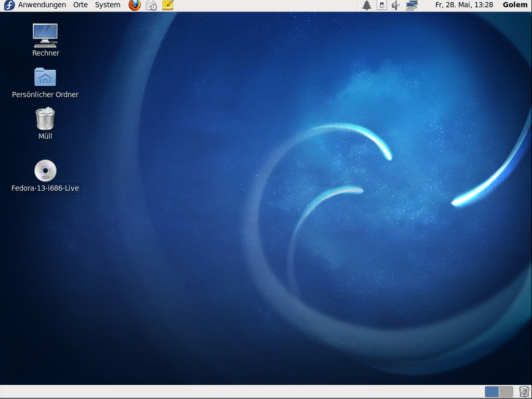This screenshot has height=399, width=532.
Task: Click the tree notification tray icon
Action: click(366, 5)
